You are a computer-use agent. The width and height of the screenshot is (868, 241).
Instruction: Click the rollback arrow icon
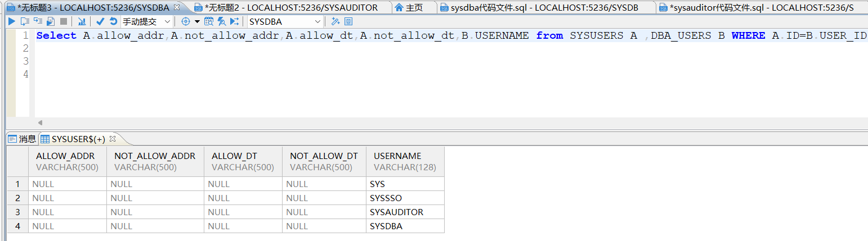pos(113,21)
